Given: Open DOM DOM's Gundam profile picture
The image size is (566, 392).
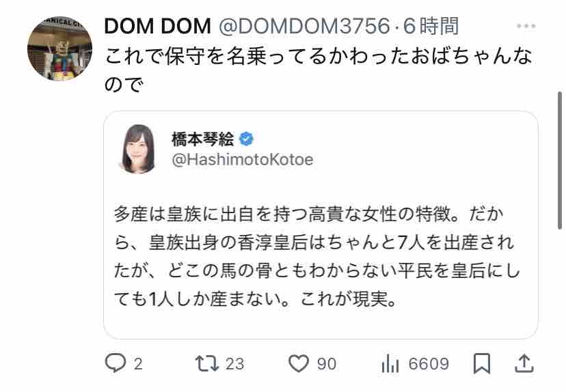Looking at the screenshot, I should pyautogui.click(x=60, y=48).
